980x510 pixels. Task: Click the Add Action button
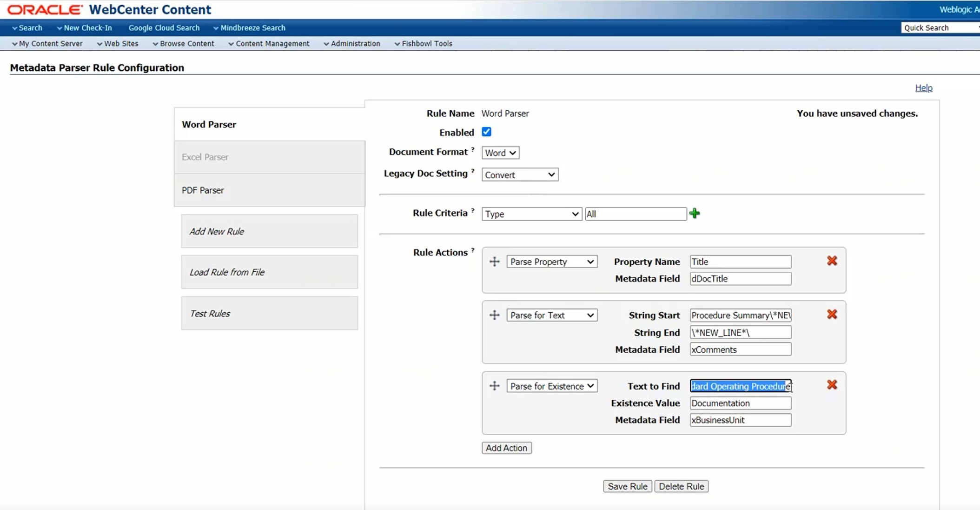(506, 448)
